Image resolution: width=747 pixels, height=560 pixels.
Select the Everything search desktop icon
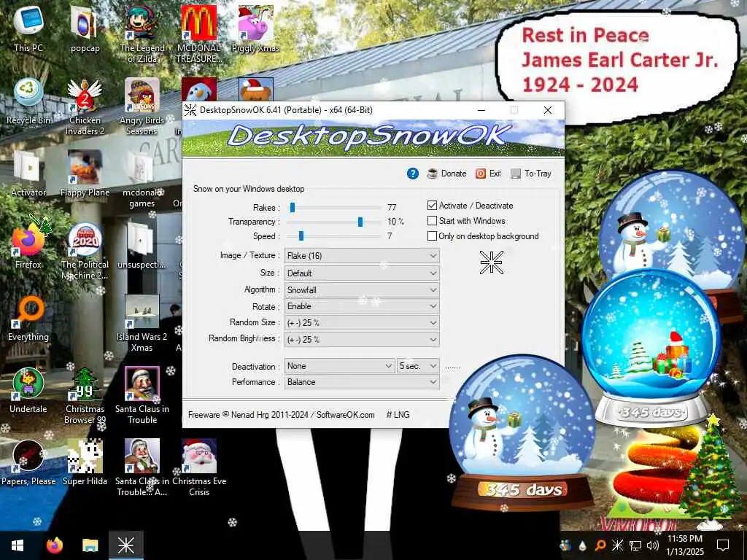[x=28, y=319]
